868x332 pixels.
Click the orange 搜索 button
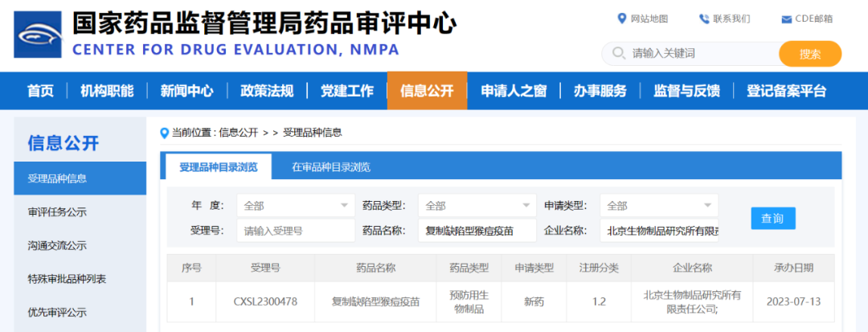[810, 54]
